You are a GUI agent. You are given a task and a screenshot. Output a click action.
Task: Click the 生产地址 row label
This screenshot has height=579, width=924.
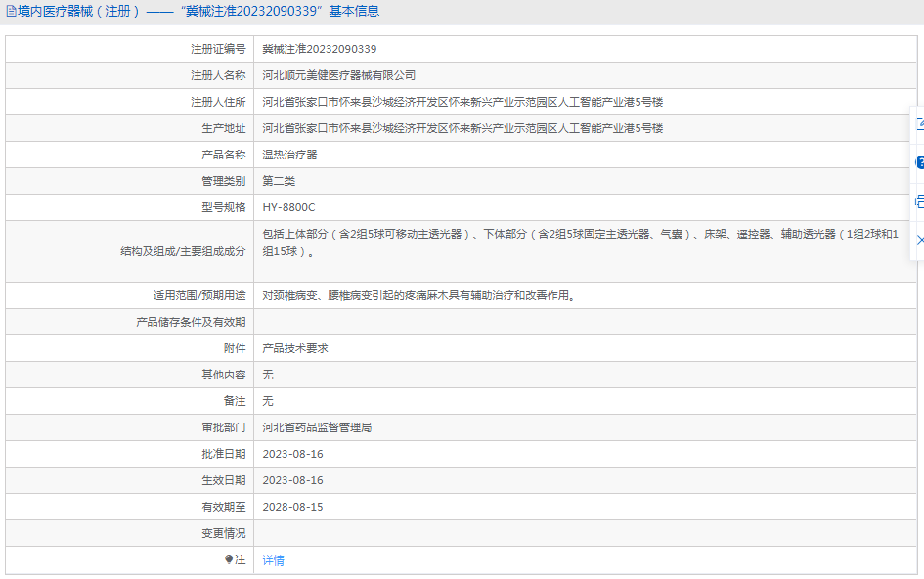pos(223,128)
